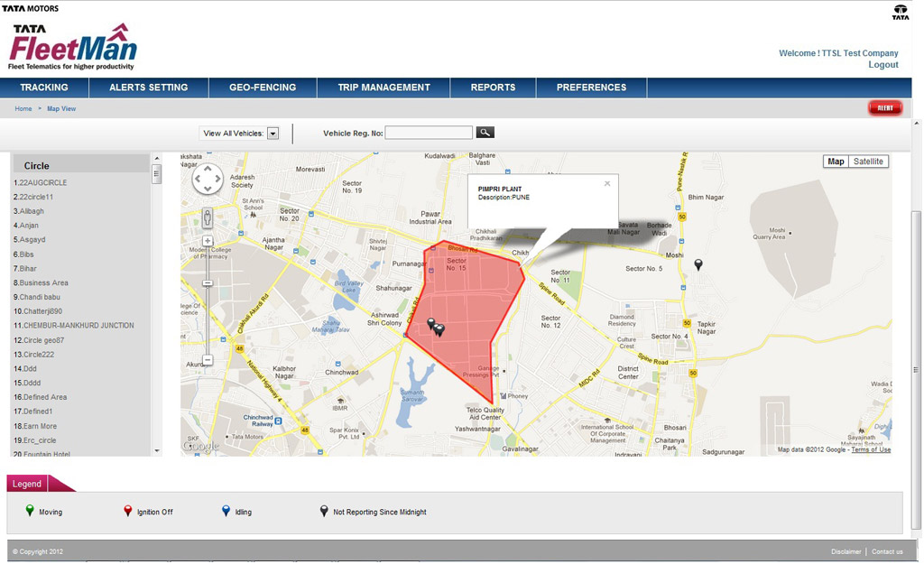This screenshot has width=924, height=564.
Task: Click the map zoom slider handle
Action: pyautogui.click(x=208, y=283)
